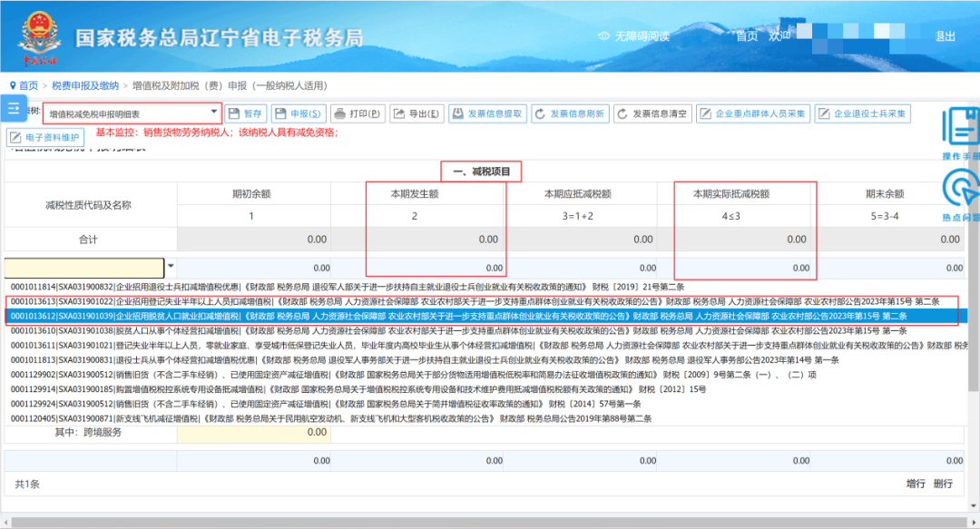The image size is (980, 529).
Task: Click the 暂存 save draft button
Action: (246, 113)
